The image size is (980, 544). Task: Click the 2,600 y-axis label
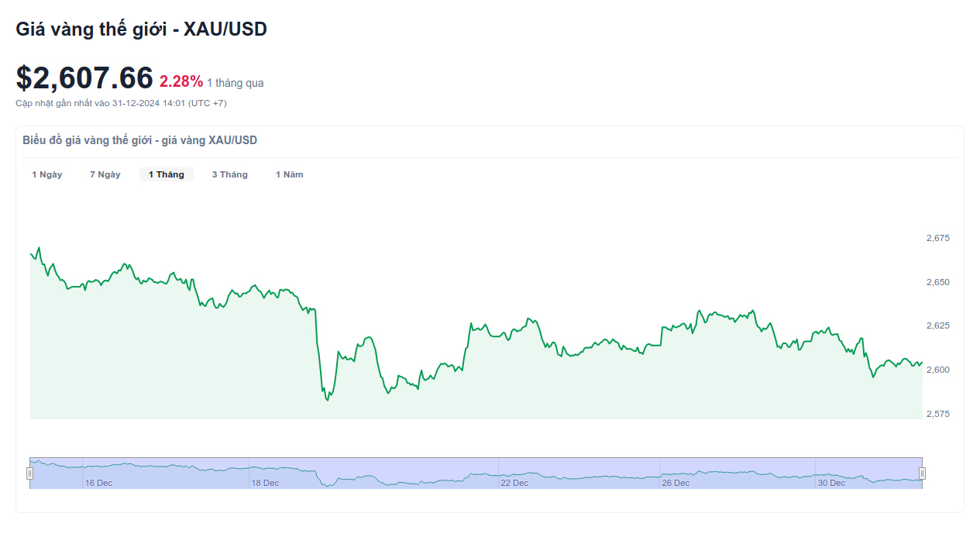pos(937,370)
